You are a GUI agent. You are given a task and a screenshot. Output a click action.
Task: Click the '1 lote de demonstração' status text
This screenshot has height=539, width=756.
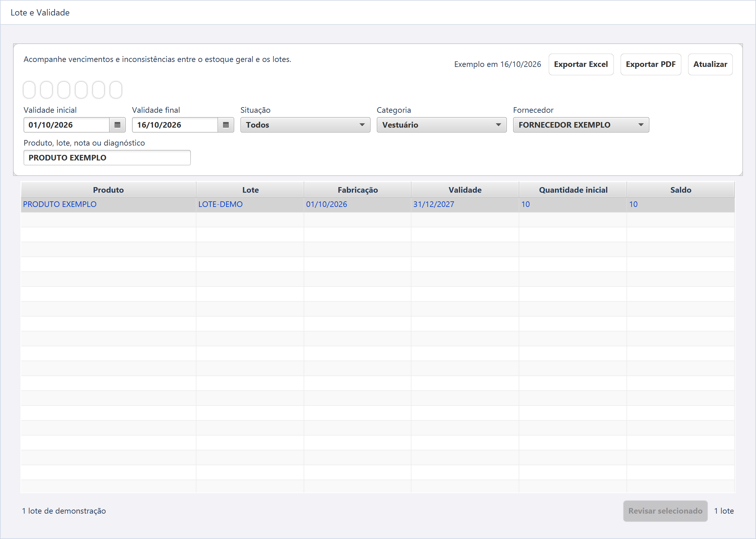tap(64, 511)
